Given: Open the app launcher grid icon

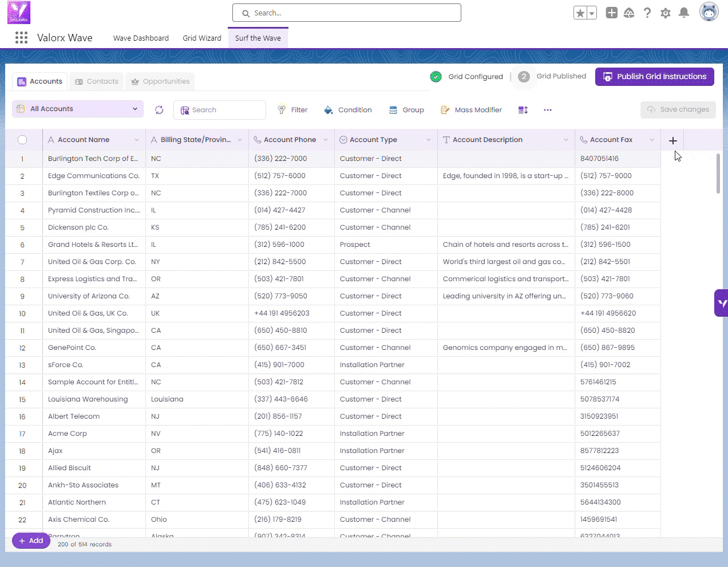Looking at the screenshot, I should point(21,38).
